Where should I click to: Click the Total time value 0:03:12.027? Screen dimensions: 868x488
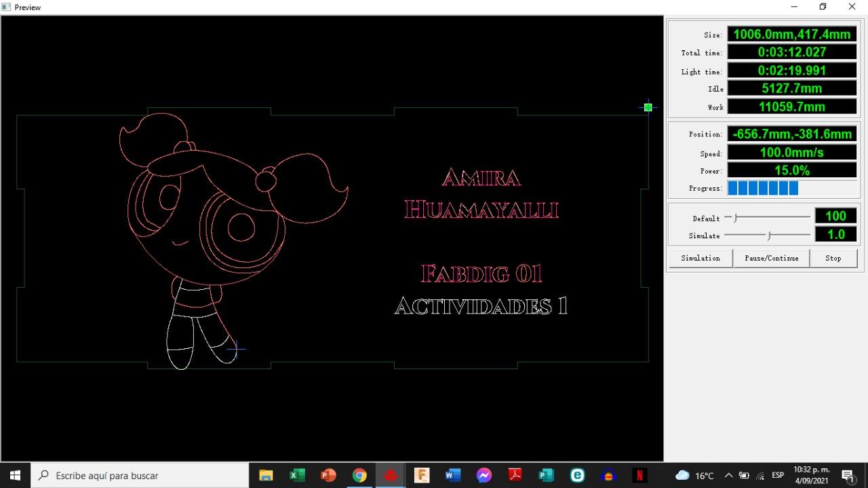[x=792, y=52]
